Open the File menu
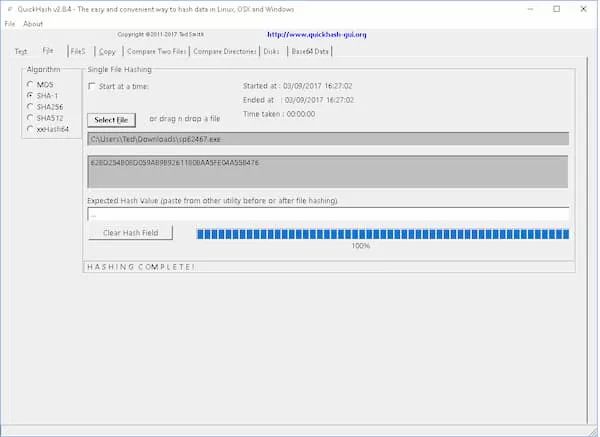Screen dimensions: 600x437 click(10, 24)
